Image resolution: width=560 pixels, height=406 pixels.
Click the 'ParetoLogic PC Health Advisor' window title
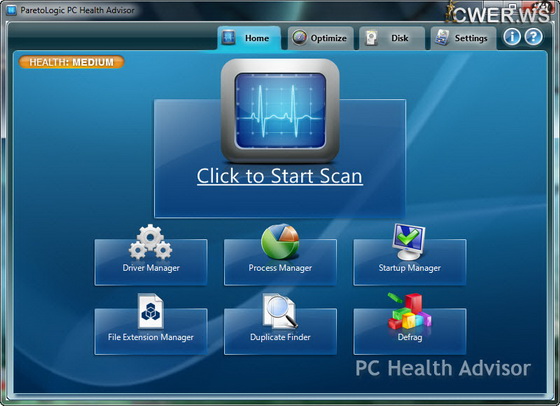click(x=77, y=10)
